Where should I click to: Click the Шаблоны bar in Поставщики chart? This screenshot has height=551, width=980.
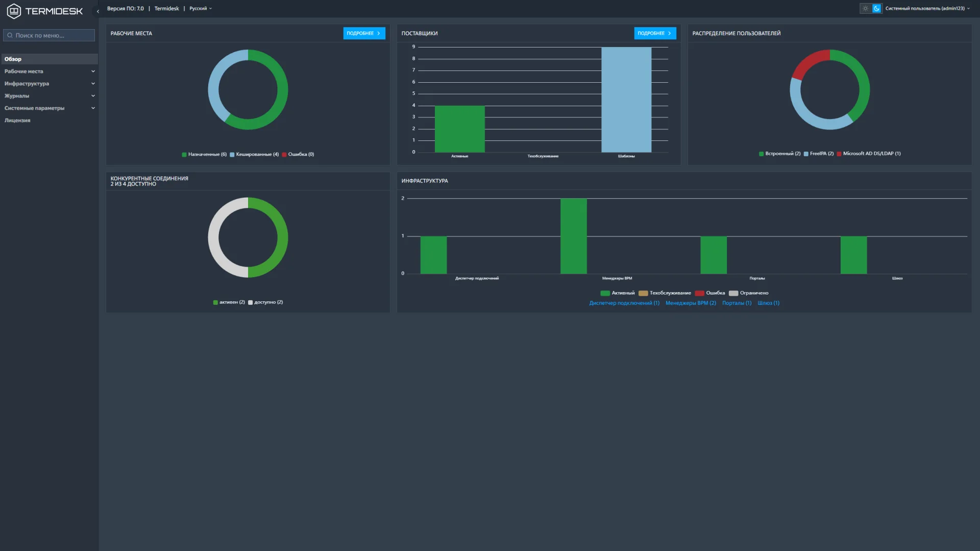point(626,100)
